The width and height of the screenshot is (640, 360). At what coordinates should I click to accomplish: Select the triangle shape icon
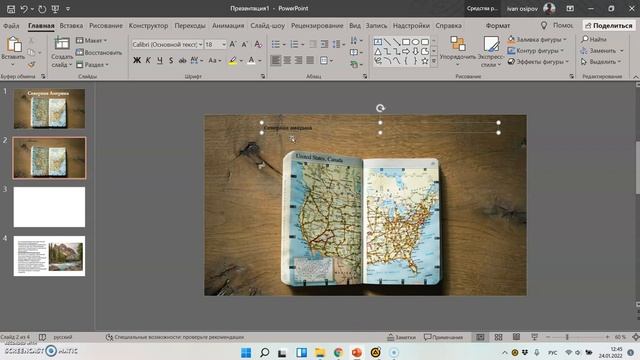point(378,51)
